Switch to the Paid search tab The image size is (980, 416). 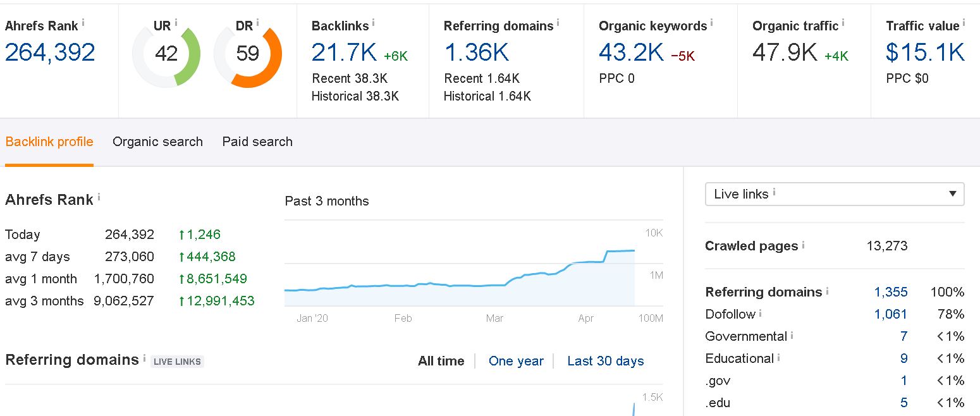pos(257,142)
